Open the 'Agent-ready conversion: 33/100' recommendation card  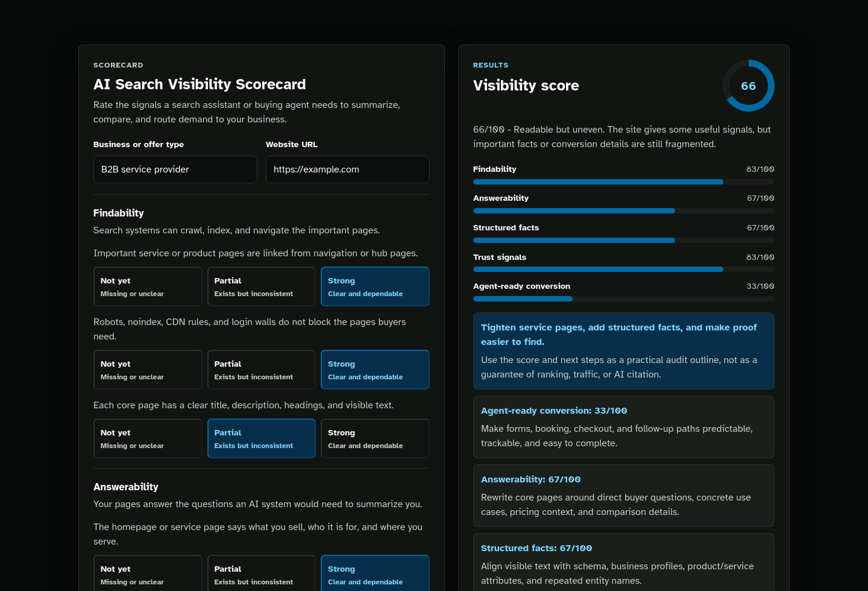click(x=624, y=427)
